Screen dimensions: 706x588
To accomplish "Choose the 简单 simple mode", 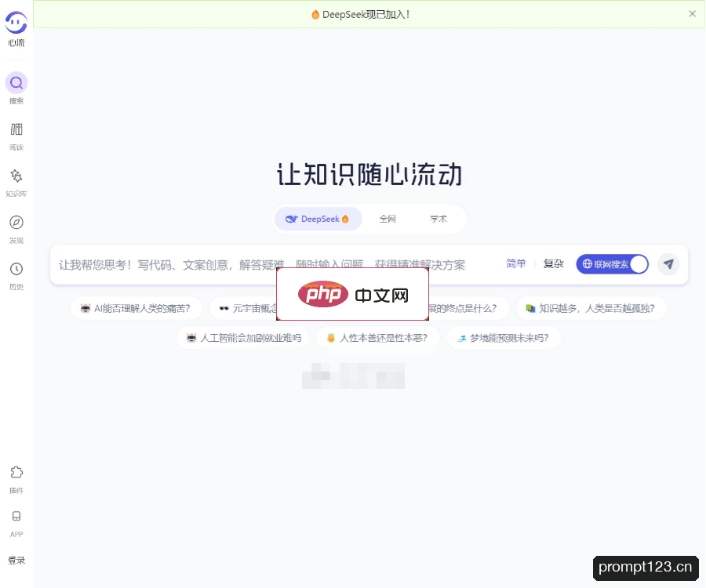I will coord(515,264).
